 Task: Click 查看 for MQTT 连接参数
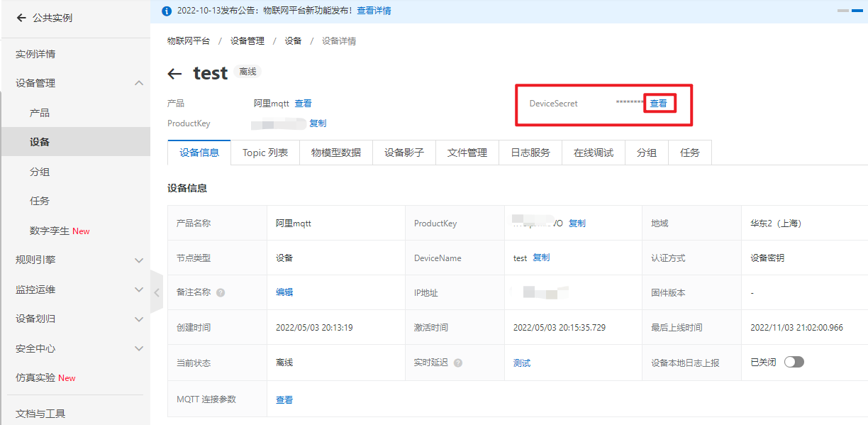click(x=284, y=400)
